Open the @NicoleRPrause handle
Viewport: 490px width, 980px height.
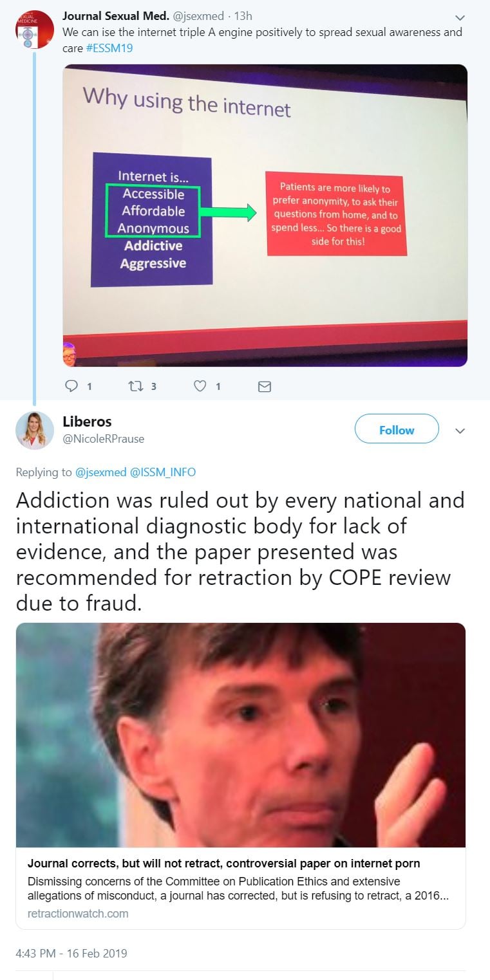(x=103, y=439)
